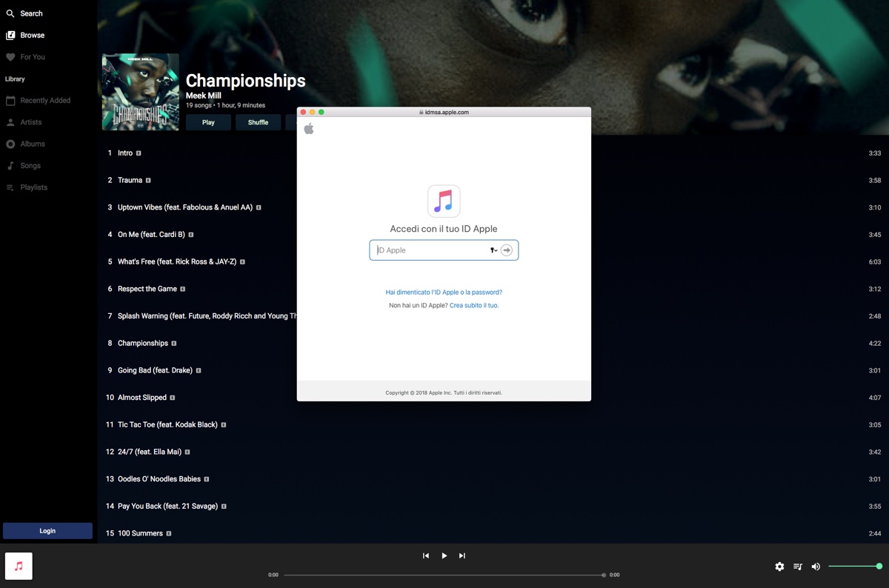Adjust the green volume slider
This screenshot has height=588, width=889.
855,567
